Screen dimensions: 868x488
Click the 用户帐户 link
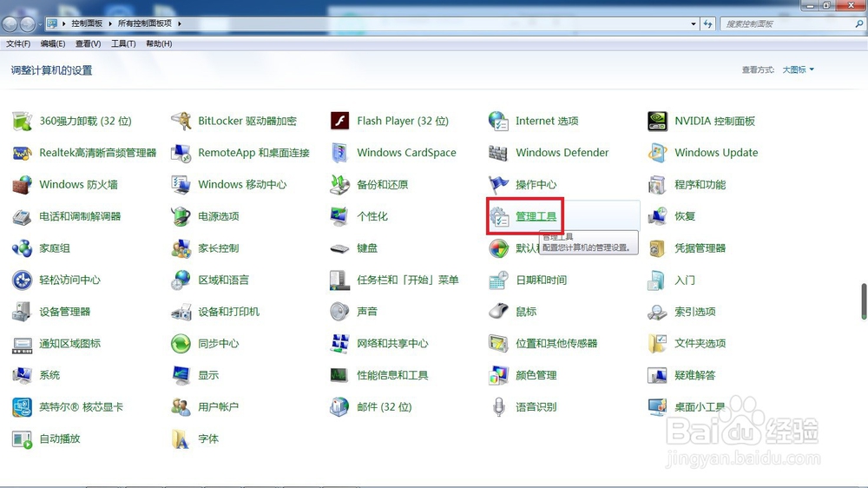point(218,407)
